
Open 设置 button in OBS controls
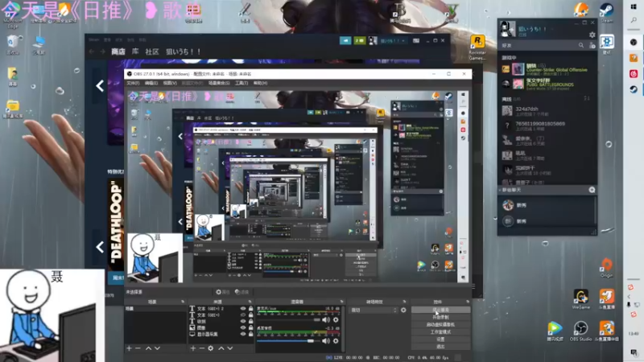[x=440, y=339]
